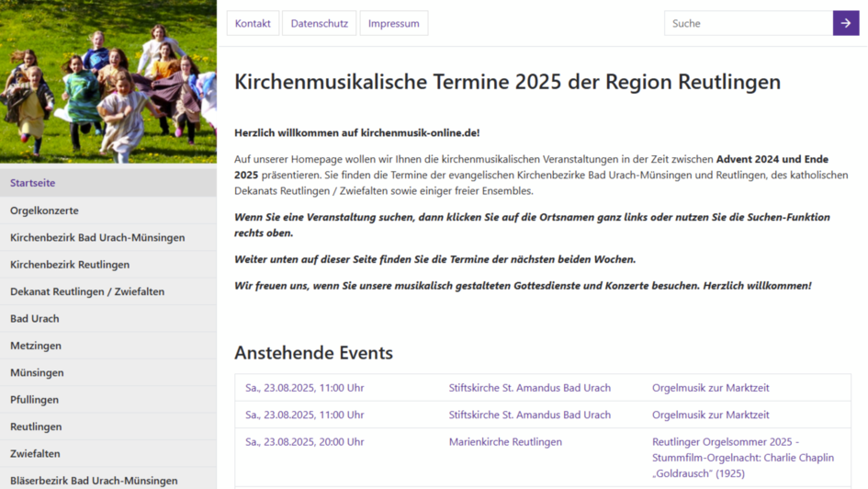868x489 pixels.
Task: Select Metzingen in the sidebar
Action: click(x=108, y=346)
